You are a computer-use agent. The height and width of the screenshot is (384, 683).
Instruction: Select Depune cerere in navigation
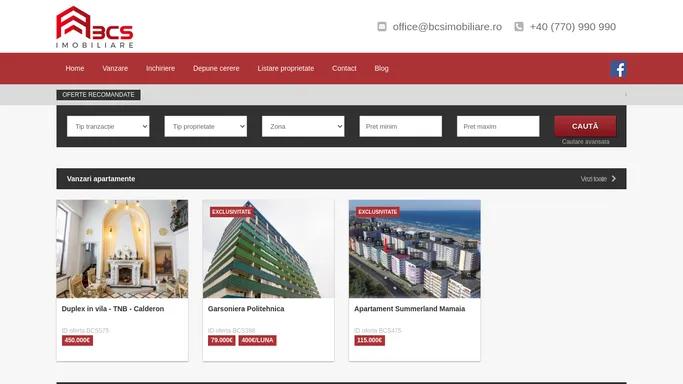(x=216, y=68)
